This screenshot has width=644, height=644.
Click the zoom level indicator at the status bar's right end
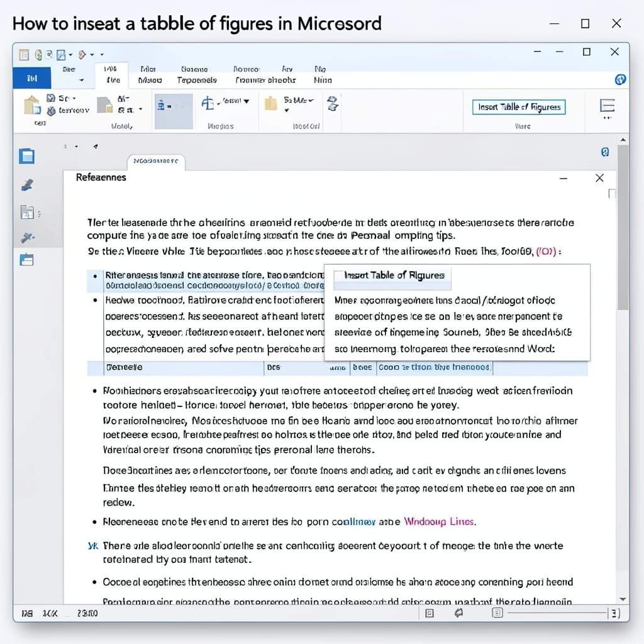(615, 613)
